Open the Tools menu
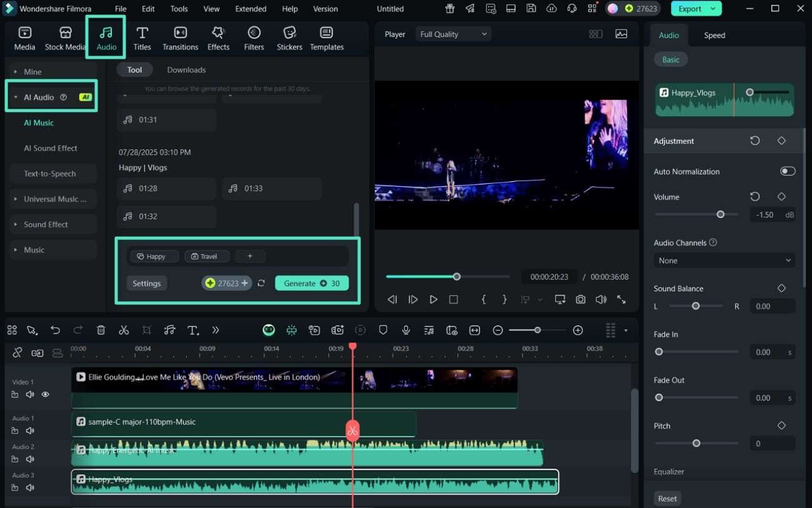812x508 pixels. 179,9
